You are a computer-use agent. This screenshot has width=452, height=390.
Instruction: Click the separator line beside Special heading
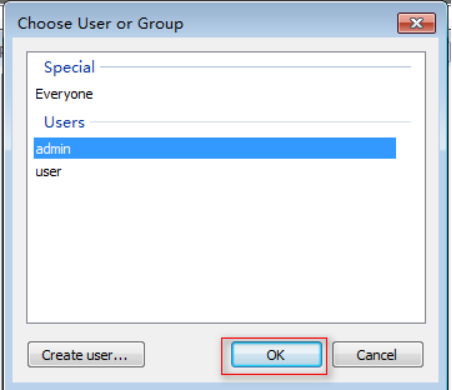coord(255,67)
